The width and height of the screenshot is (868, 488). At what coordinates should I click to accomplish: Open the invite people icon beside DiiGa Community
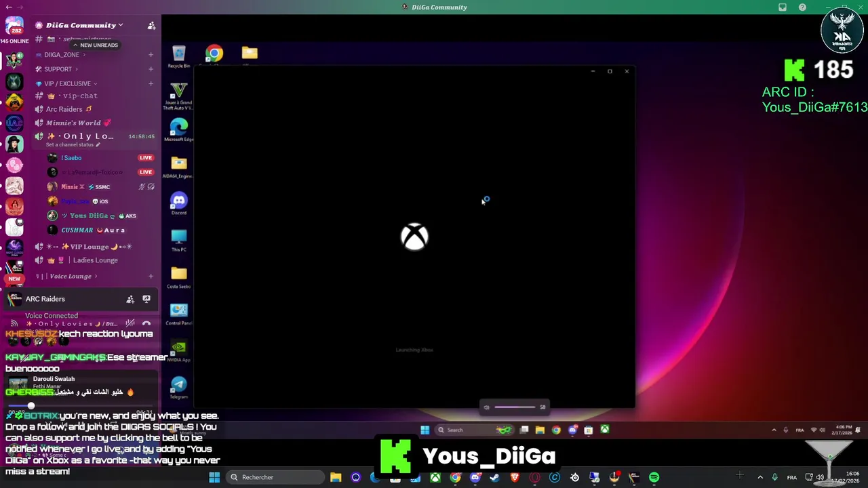tap(151, 25)
